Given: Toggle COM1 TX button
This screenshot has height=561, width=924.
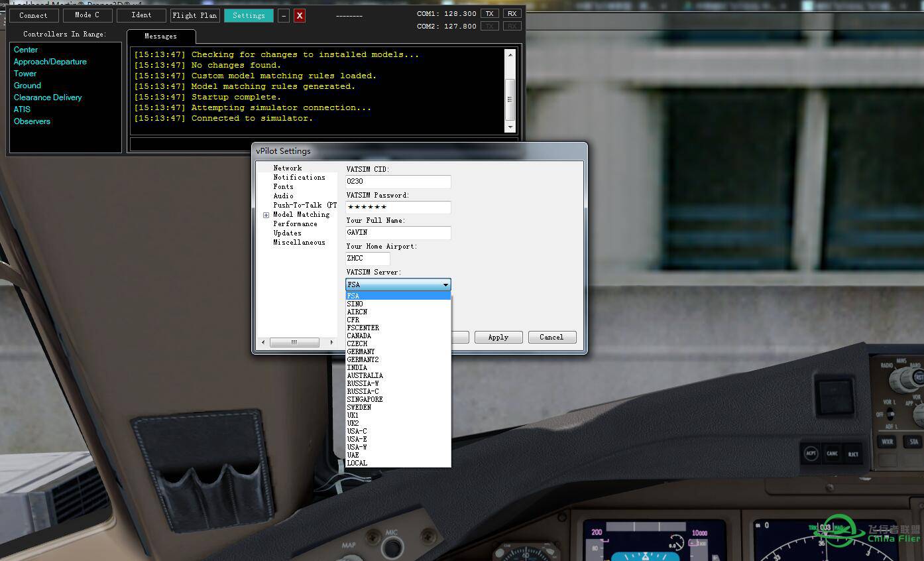Looking at the screenshot, I should tap(489, 13).
